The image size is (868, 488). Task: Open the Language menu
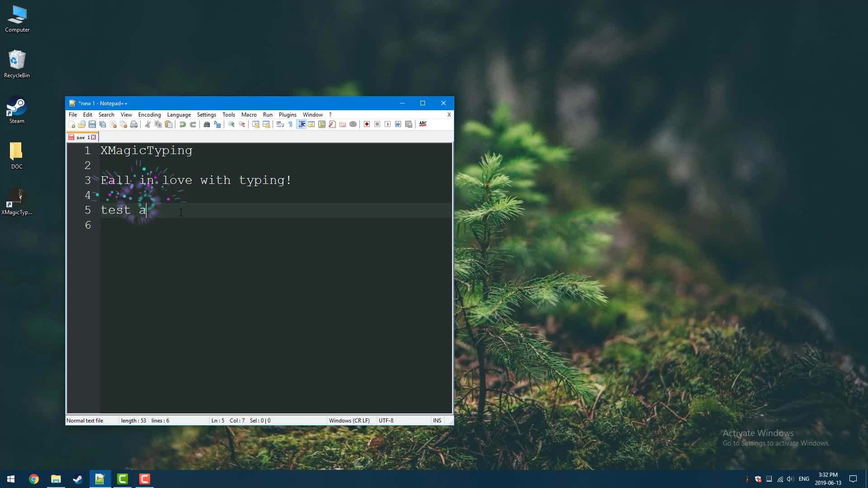[179, 115]
